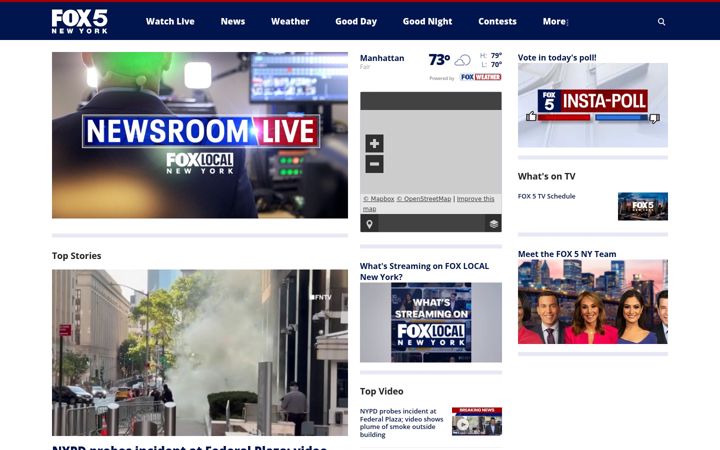Click the What's on TV heading
This screenshot has width=720, height=450.
546,176
